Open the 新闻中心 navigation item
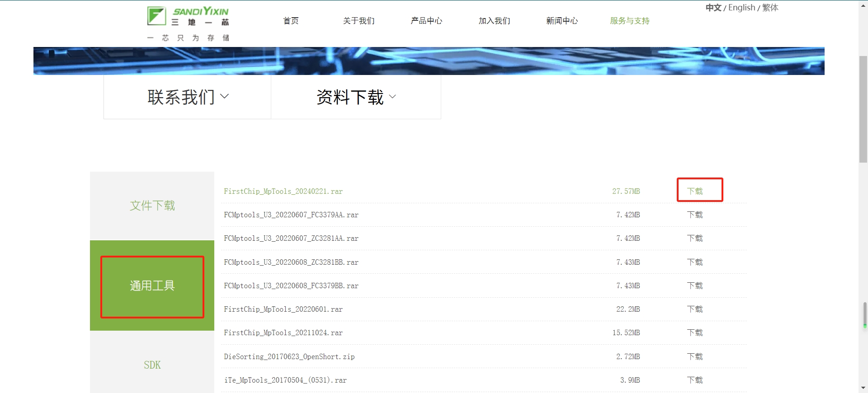Screen dimensions: 868x393 (562, 21)
